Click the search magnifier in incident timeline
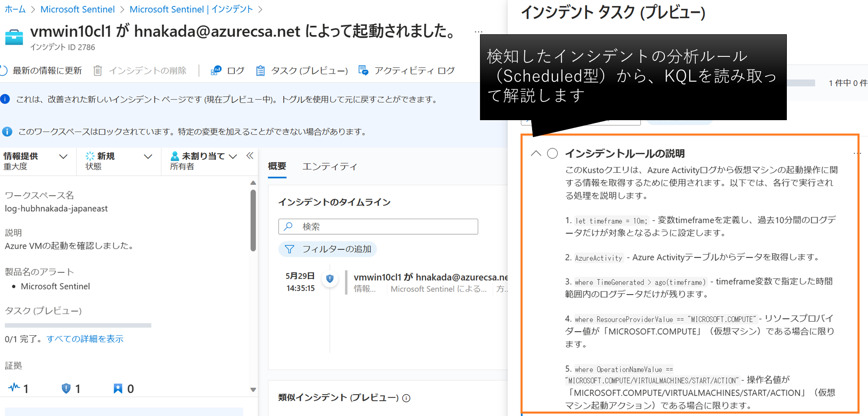This screenshot has height=416, width=868. (x=289, y=226)
